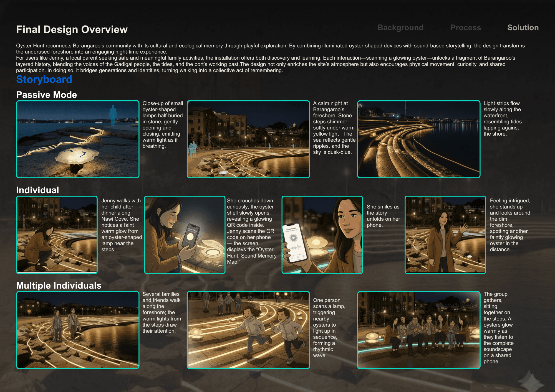Click caption 'Light strips flow slowly along'

[x=503, y=119]
